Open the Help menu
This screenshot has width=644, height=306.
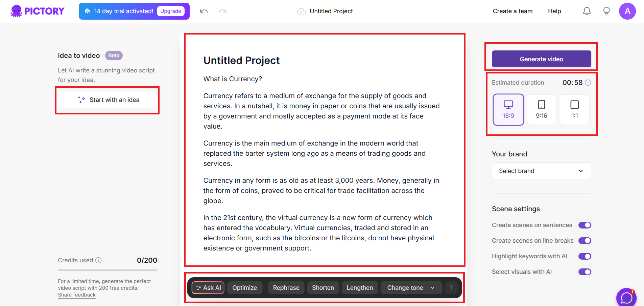tap(554, 11)
